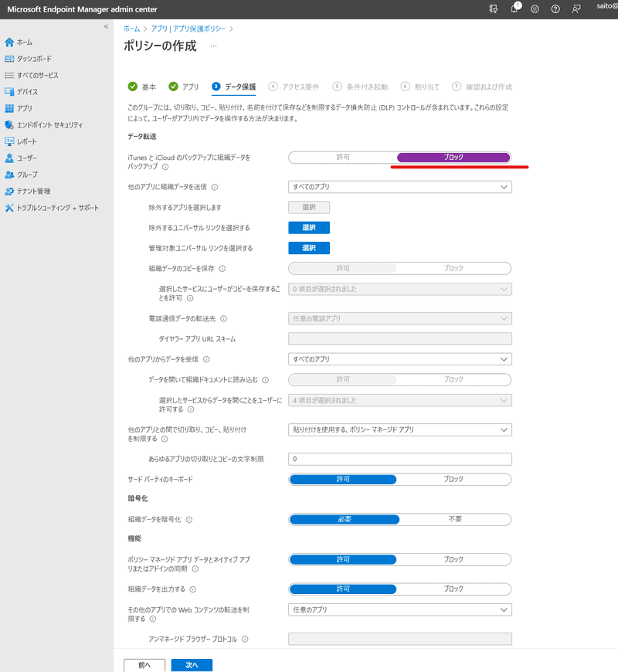Click the 次へ button
The height and width of the screenshot is (672, 618).
(x=192, y=664)
